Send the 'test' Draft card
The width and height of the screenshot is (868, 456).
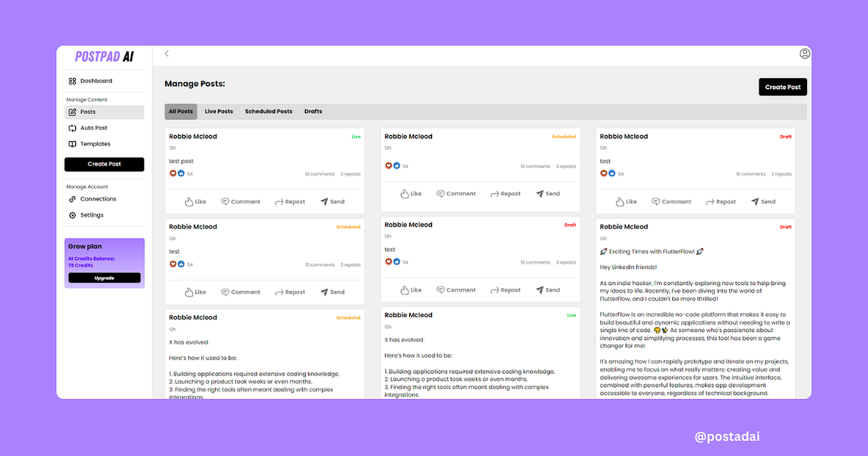tap(548, 290)
